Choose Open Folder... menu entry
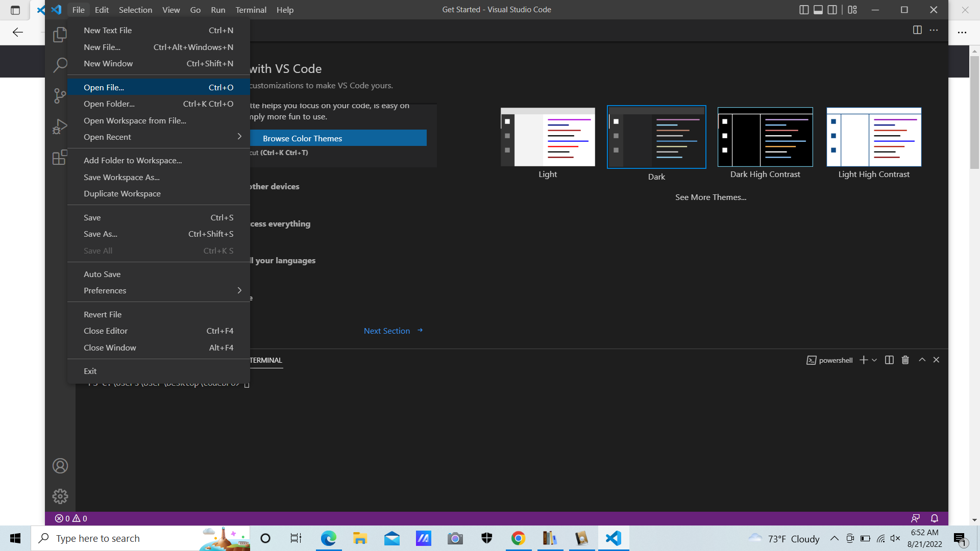 (158, 104)
